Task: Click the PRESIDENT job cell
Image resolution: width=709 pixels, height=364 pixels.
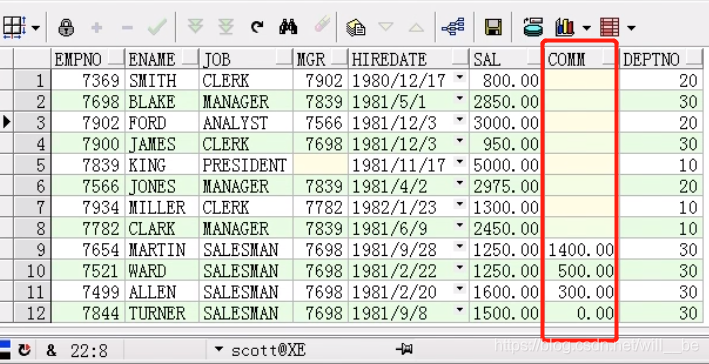Action: pos(246,165)
